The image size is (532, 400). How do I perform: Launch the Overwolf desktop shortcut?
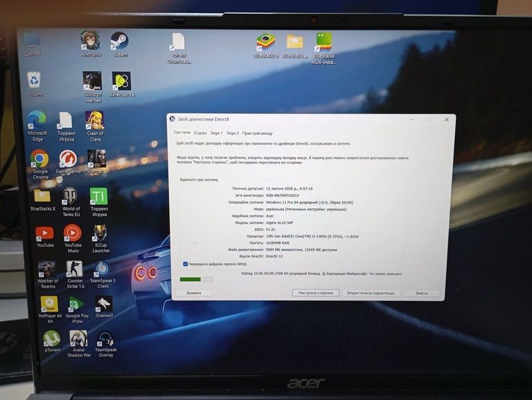[x=104, y=307]
